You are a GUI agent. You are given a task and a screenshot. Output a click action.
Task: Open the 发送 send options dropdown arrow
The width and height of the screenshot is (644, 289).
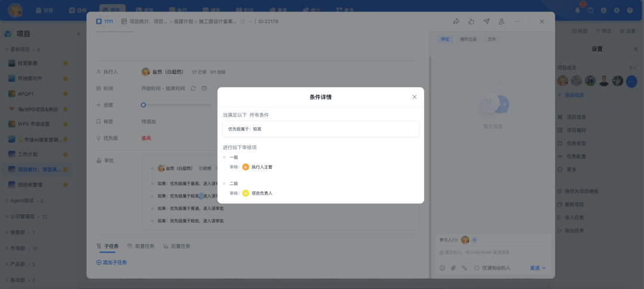coord(544,268)
